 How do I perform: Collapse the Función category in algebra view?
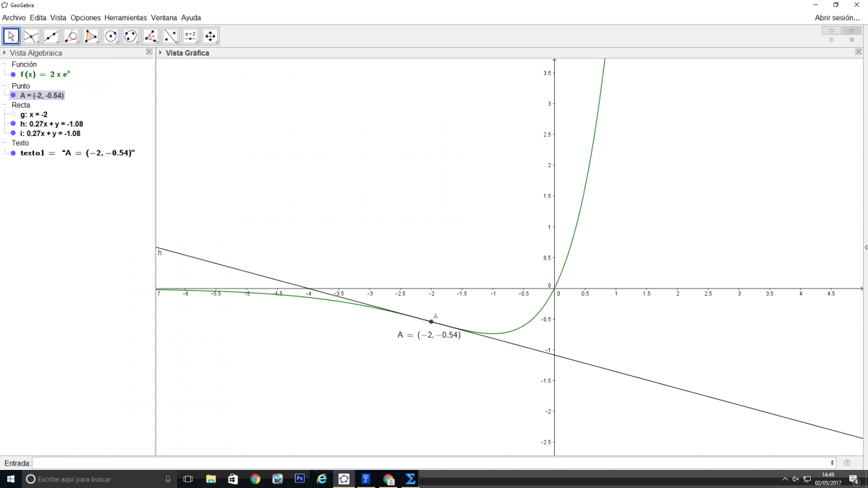pyautogui.click(x=5, y=64)
